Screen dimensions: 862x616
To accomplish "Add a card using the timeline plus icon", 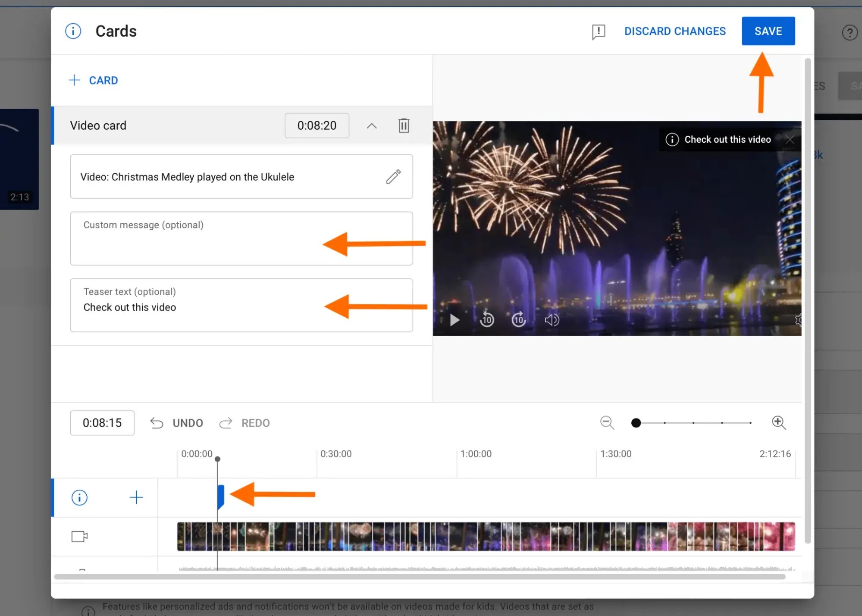I will click(x=136, y=497).
